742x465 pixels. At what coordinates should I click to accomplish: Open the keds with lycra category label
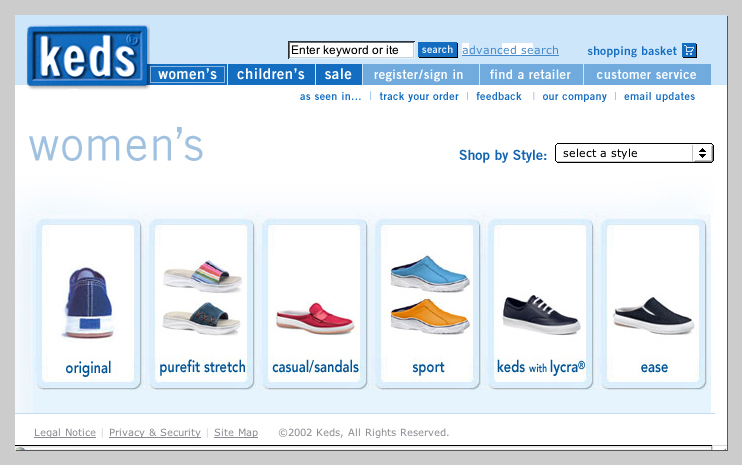[x=541, y=367]
